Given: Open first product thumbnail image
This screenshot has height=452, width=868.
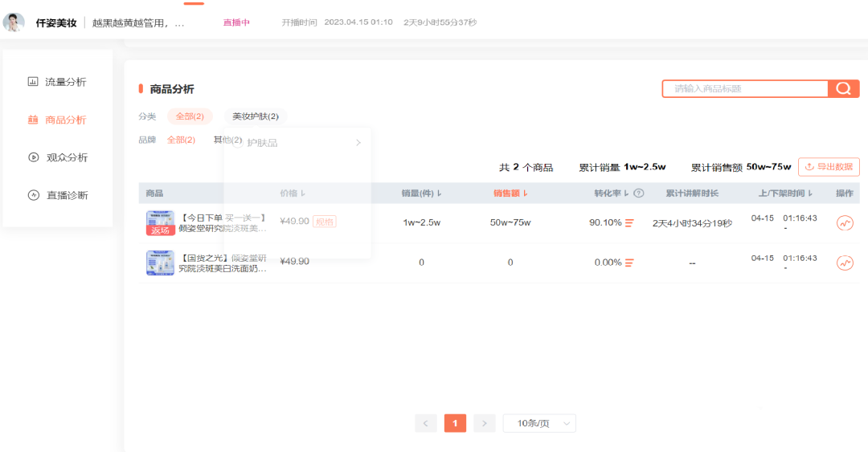Looking at the screenshot, I should (x=160, y=223).
